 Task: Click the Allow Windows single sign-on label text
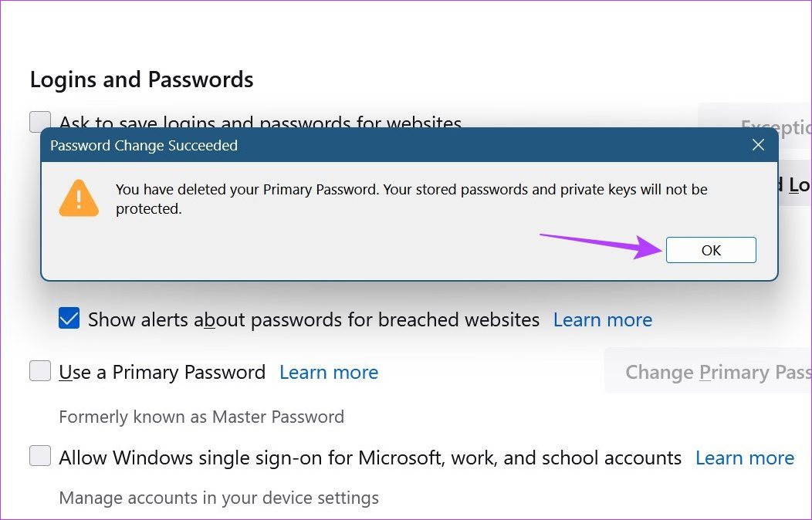[x=370, y=458]
